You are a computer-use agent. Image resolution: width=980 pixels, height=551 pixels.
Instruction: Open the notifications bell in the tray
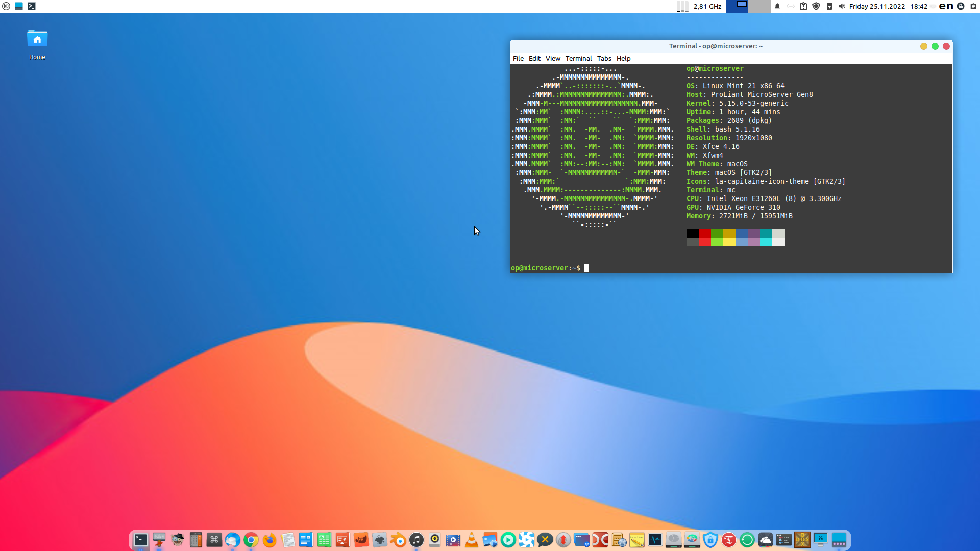click(x=777, y=6)
